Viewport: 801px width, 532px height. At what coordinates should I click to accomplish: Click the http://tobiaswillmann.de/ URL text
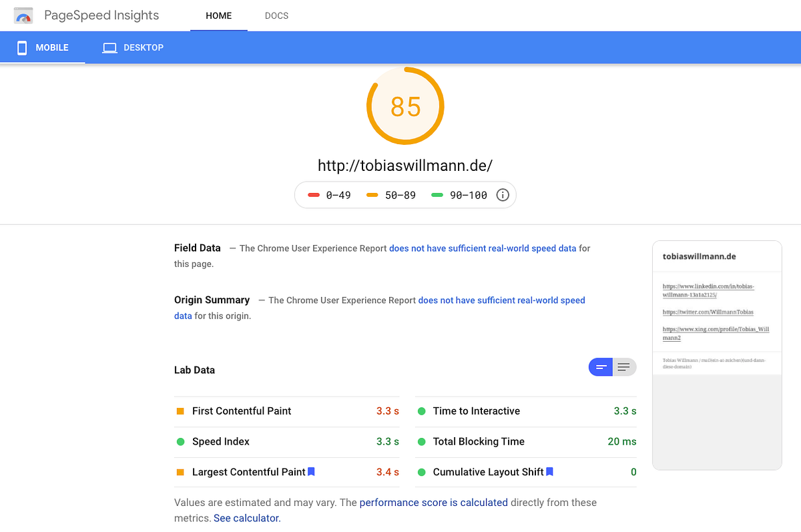click(x=405, y=166)
